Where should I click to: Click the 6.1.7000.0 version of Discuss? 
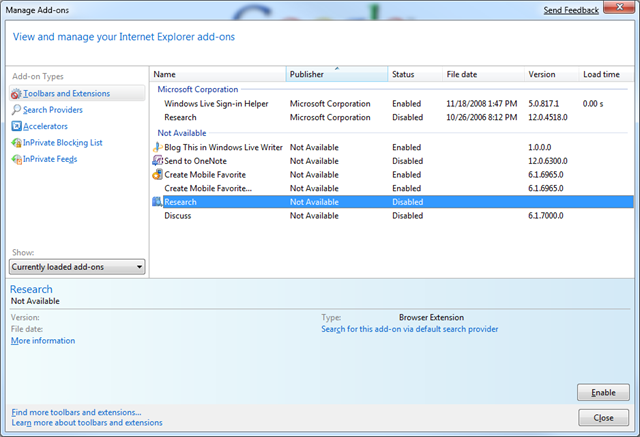point(546,215)
